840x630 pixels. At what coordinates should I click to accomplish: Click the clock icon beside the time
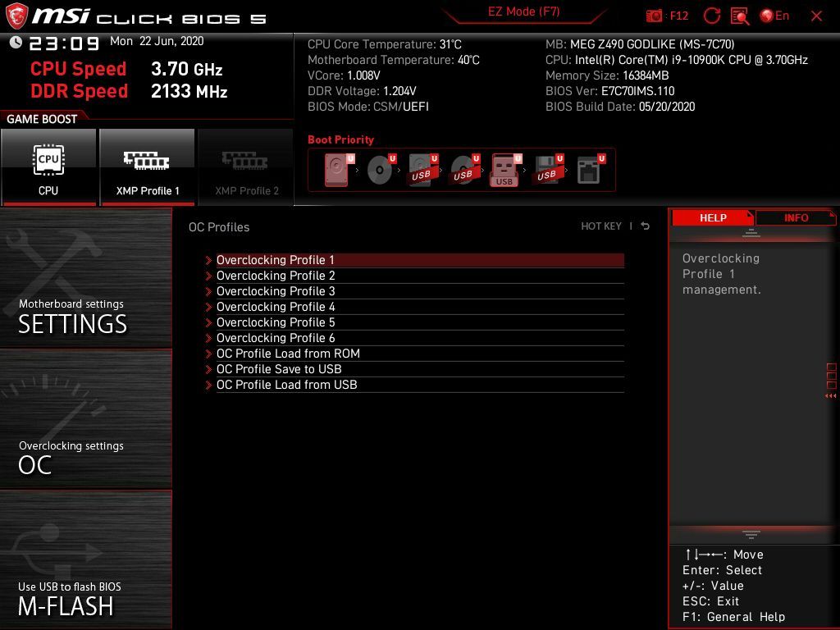point(16,42)
